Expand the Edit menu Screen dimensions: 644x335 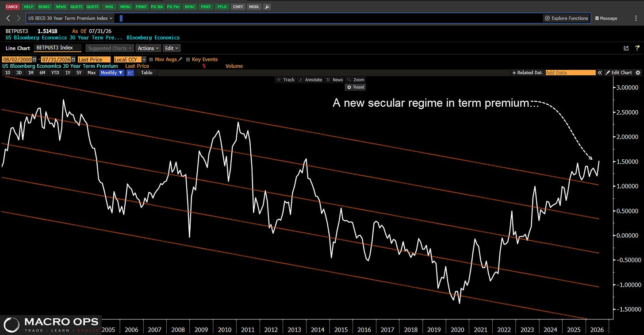pos(172,48)
